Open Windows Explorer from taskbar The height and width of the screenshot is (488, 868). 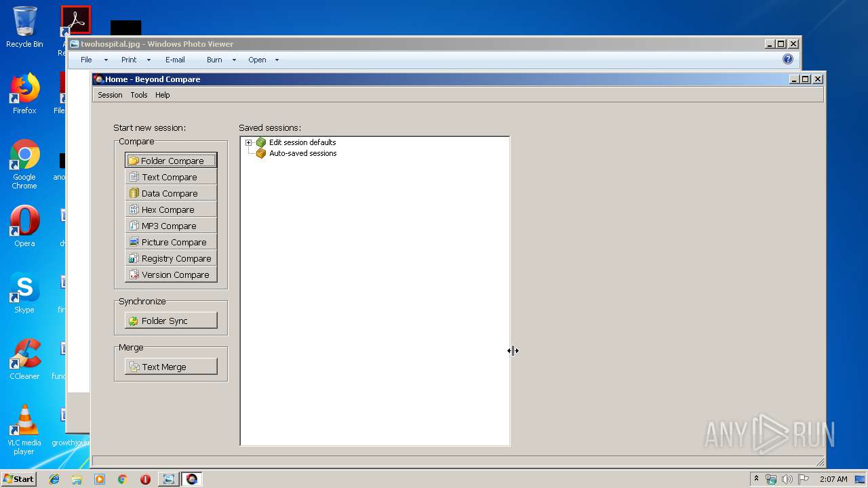coord(77,479)
